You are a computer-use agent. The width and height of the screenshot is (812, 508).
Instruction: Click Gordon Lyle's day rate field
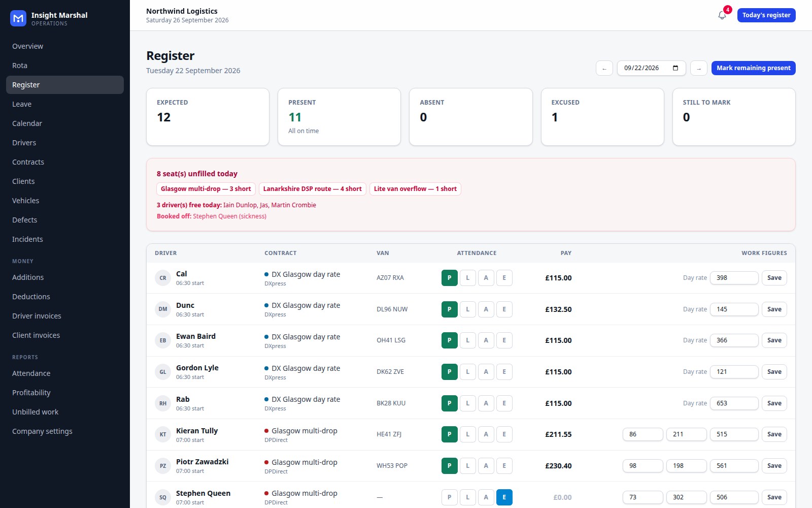click(734, 372)
